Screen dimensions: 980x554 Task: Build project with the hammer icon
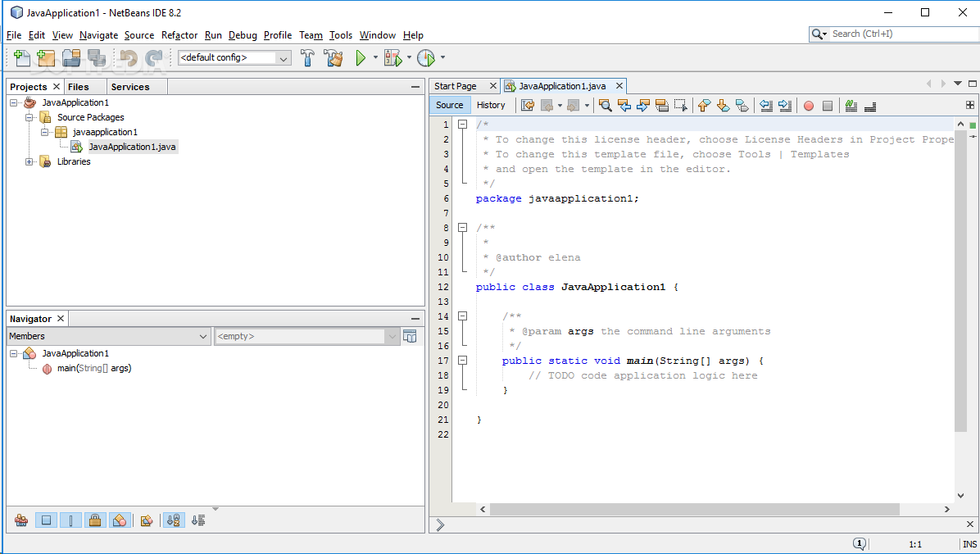[307, 57]
